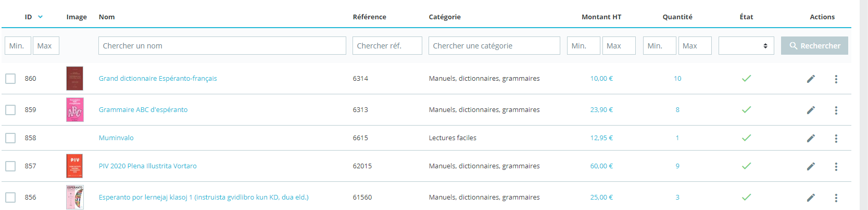Sort by the Quantité column header
868x210 pixels.
click(677, 17)
